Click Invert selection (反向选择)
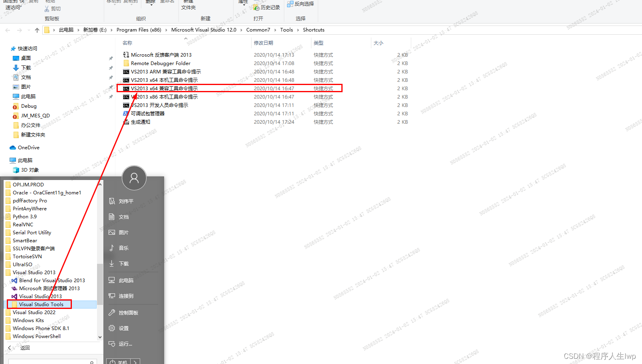642x364 pixels. coord(301,4)
